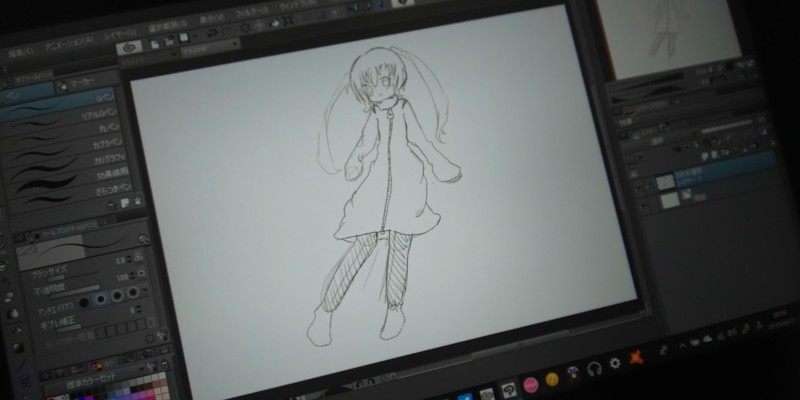
Task: Select the Gペン brush
Action: [57, 103]
